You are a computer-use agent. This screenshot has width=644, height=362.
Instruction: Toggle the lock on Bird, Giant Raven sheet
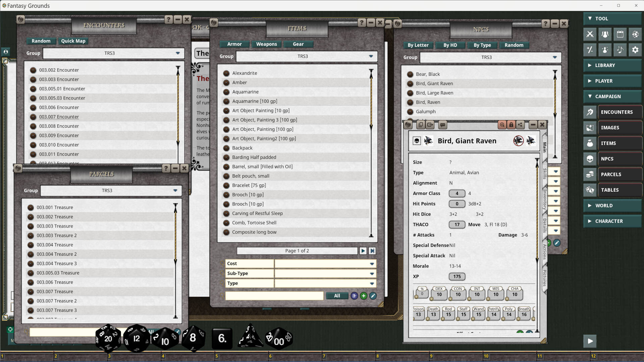511,125
